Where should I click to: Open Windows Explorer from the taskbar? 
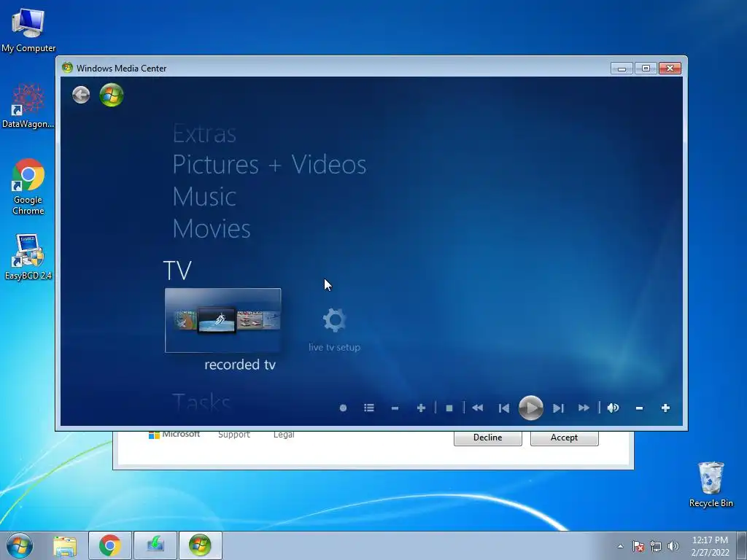[65, 545]
